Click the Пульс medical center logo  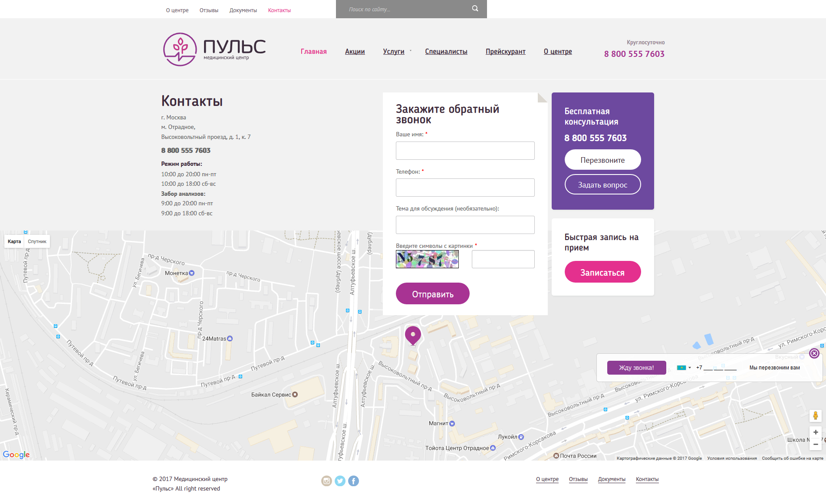(x=214, y=49)
